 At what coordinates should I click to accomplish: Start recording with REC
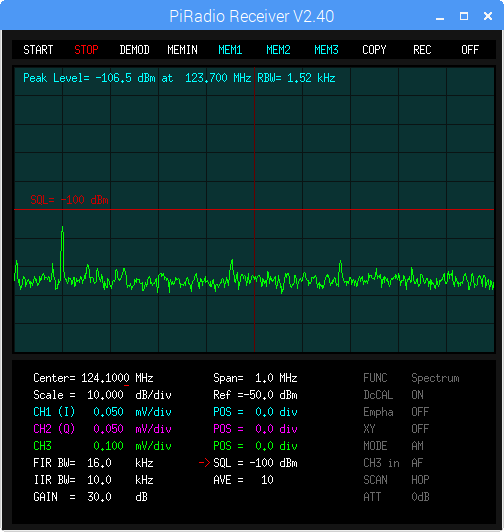click(x=422, y=50)
